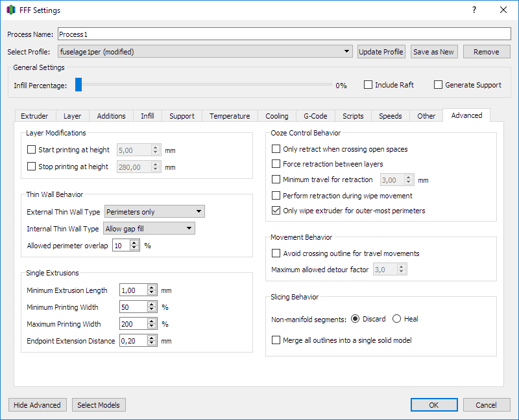This screenshot has height=420, width=519.
Task: Click the Process Name text field
Action: click(x=284, y=34)
